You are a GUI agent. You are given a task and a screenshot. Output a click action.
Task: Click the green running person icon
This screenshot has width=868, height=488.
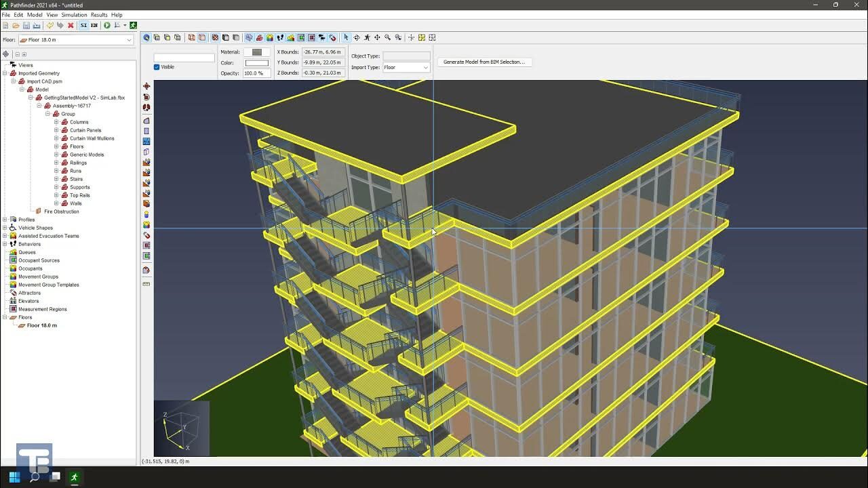click(134, 26)
